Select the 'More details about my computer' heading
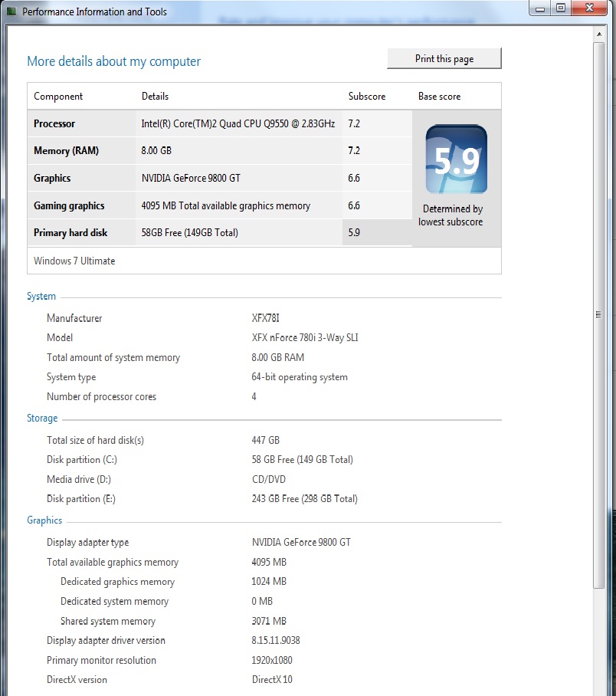The image size is (616, 696). (113, 61)
